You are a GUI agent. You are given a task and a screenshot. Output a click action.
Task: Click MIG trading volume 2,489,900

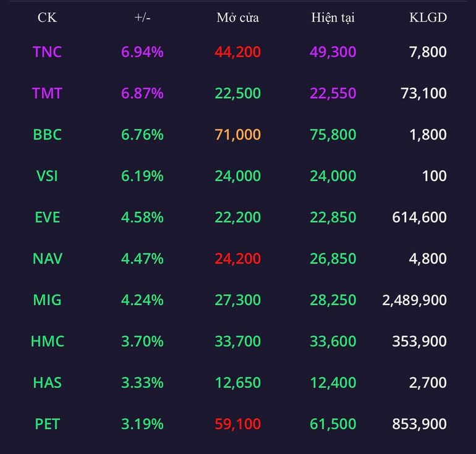414,300
